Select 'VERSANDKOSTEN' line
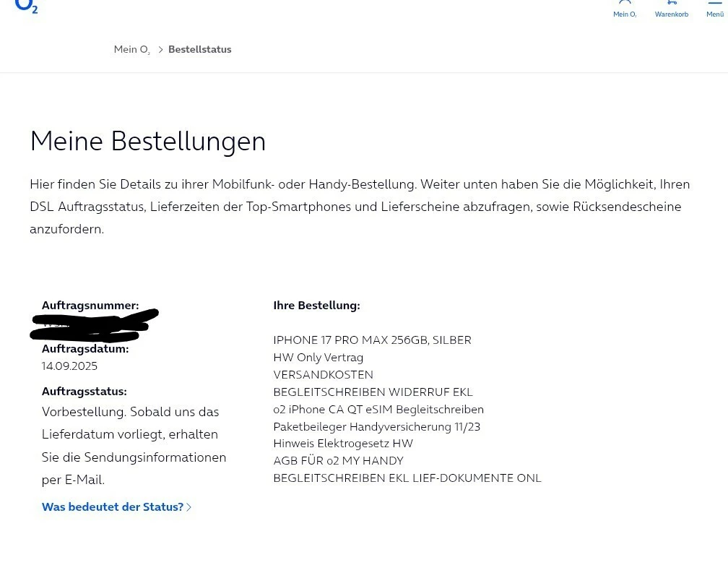Image resolution: width=728 pixels, height=565 pixels. (x=323, y=374)
